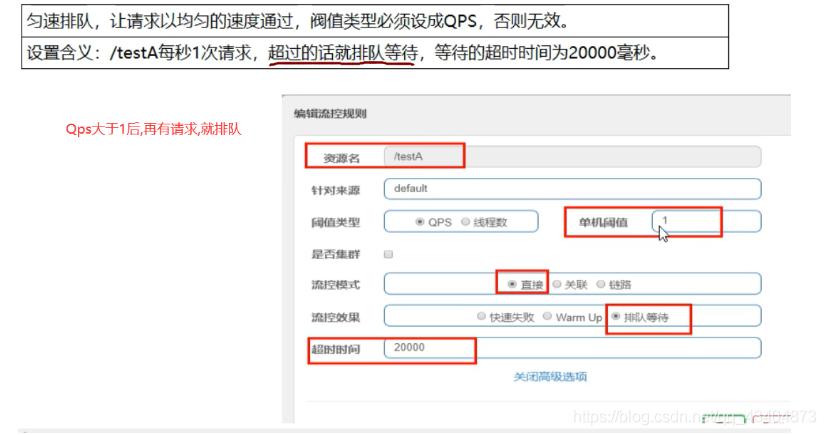Click the 流控效果 label
This screenshot has height=435, width=826.
point(336,318)
